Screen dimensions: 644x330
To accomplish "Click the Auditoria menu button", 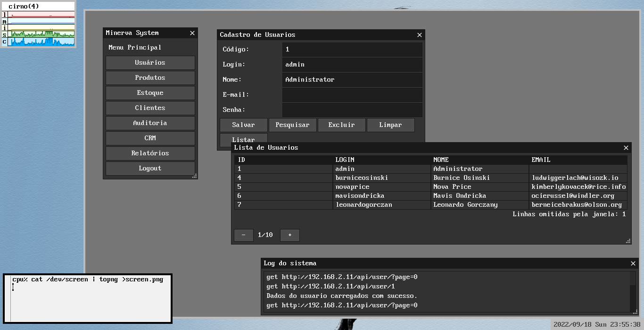I will click(150, 123).
